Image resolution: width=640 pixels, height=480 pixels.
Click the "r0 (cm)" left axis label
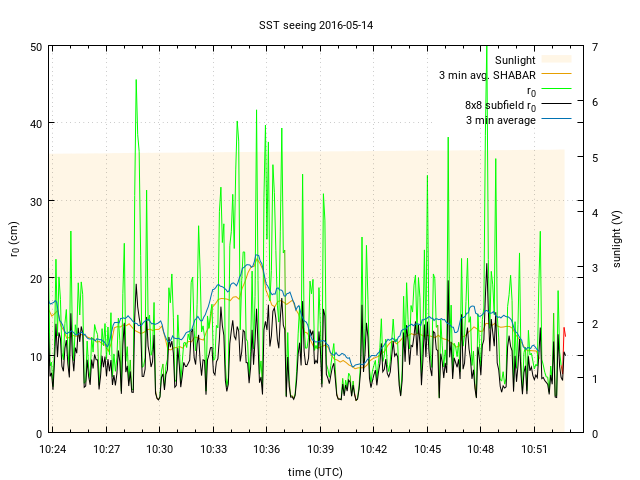tap(14, 240)
